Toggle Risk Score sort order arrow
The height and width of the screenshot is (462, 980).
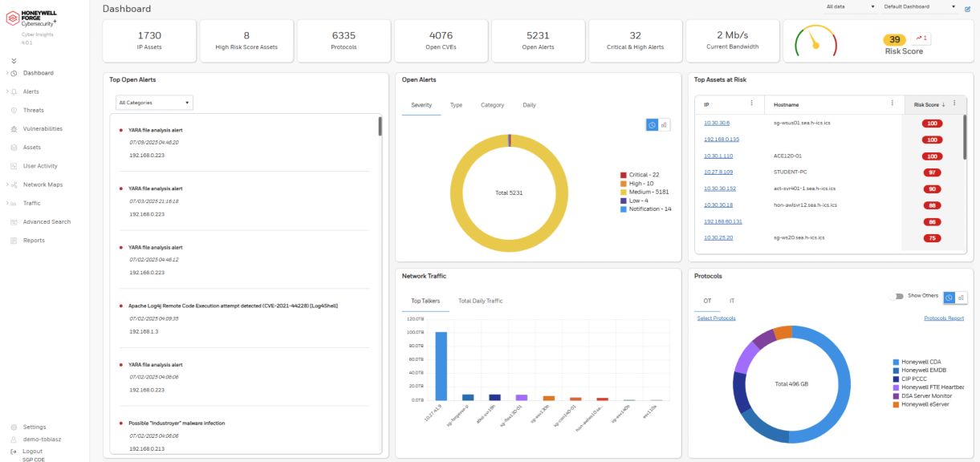click(943, 104)
